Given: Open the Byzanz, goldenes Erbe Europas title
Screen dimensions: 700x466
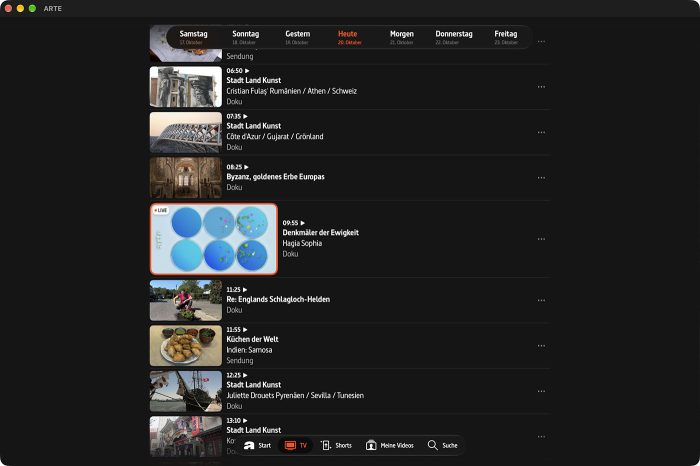Looking at the screenshot, I should pyautogui.click(x=275, y=177).
